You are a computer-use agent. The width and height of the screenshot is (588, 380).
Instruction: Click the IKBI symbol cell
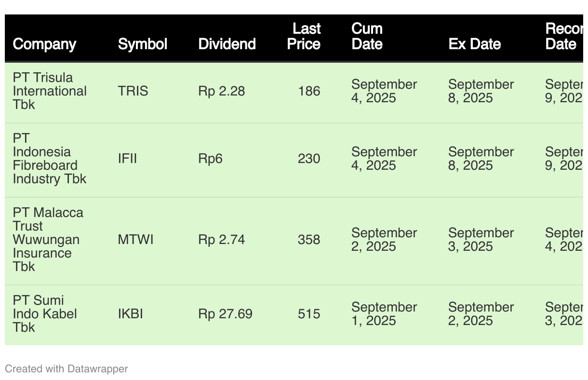click(x=131, y=314)
